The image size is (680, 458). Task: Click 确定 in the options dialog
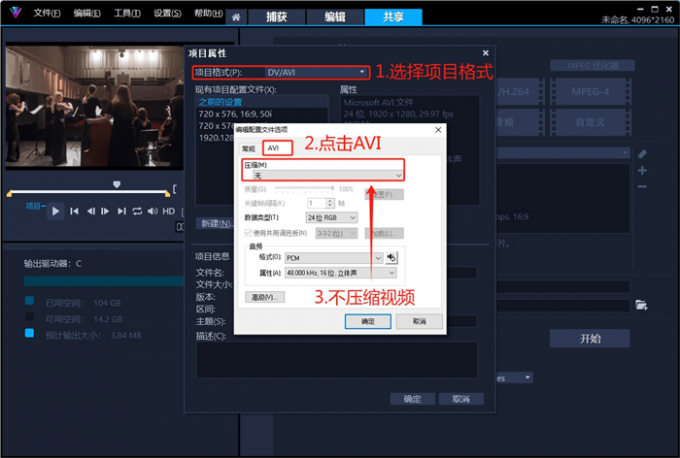[368, 321]
